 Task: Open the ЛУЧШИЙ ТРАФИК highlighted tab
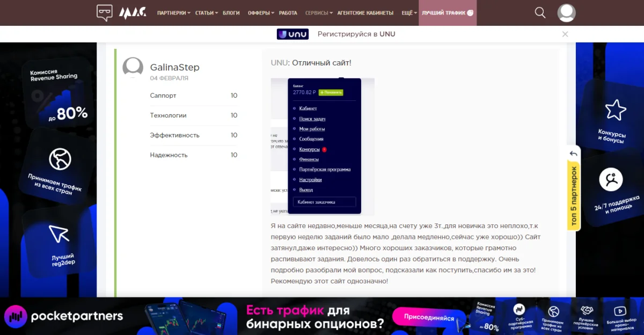(x=448, y=13)
